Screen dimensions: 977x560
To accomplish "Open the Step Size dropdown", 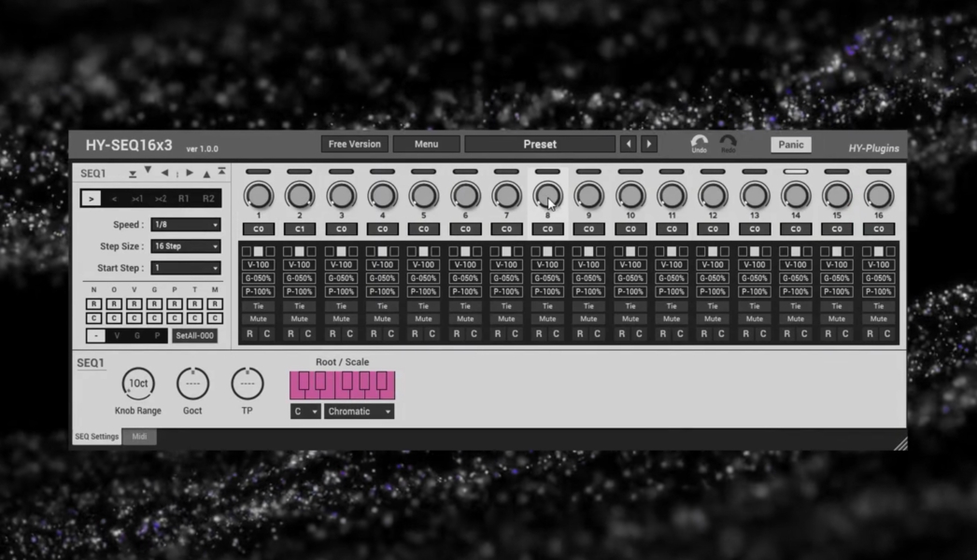I will [x=185, y=245].
